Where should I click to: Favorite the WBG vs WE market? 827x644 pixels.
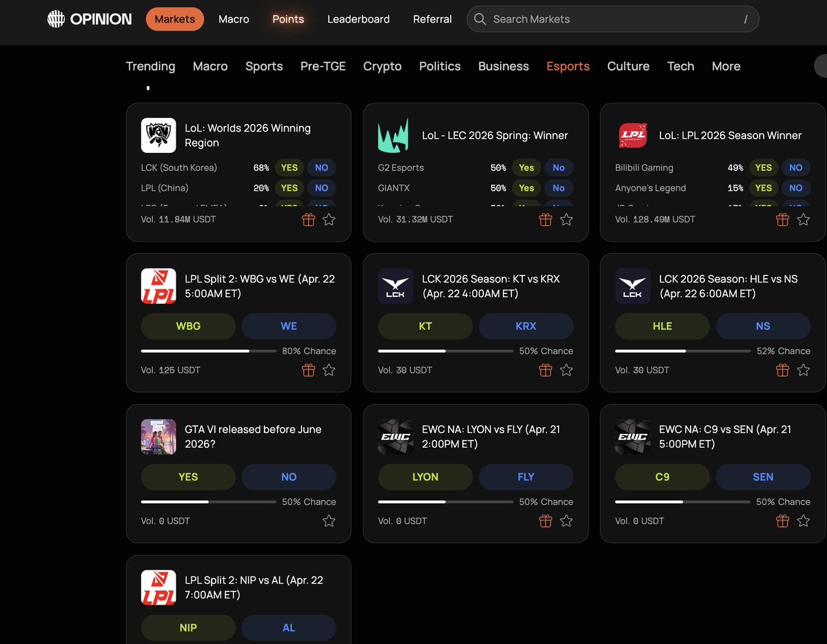click(329, 370)
